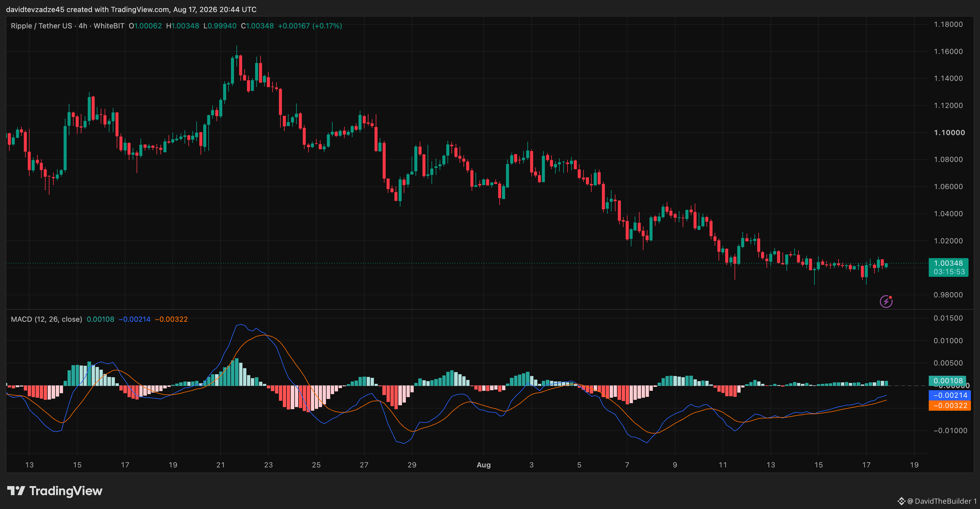Click the WhiteBIT exchange name
Image resolution: width=980 pixels, height=509 pixels.
tap(109, 26)
